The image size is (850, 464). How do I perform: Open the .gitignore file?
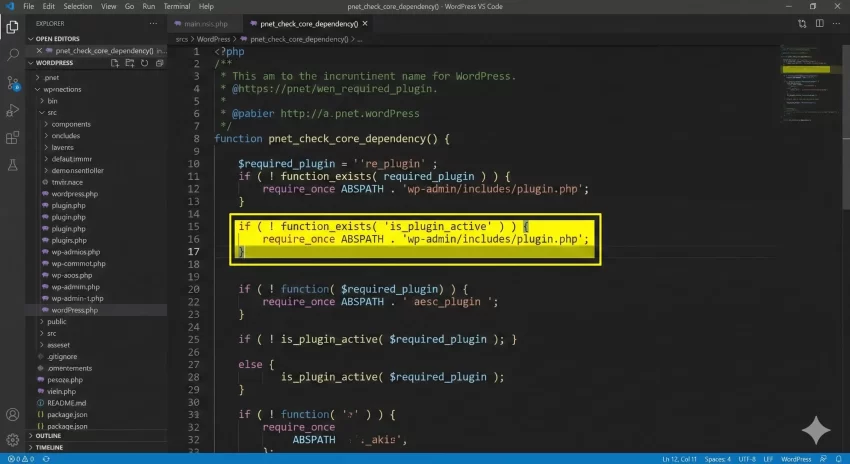[62, 357]
